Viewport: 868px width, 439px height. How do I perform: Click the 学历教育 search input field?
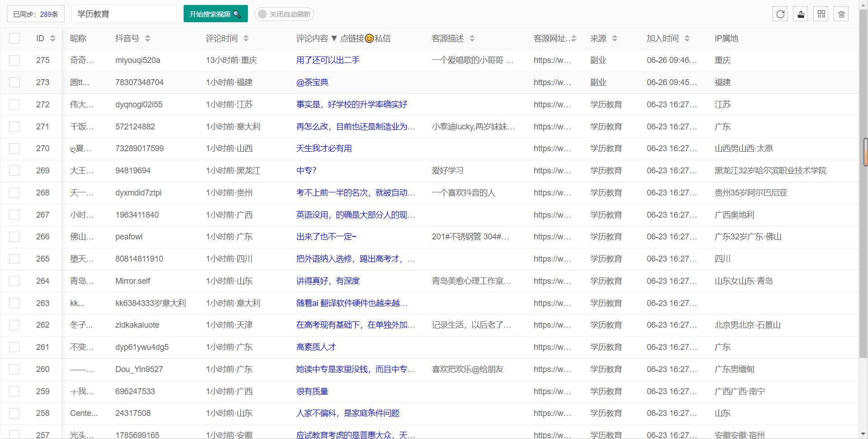tap(124, 14)
